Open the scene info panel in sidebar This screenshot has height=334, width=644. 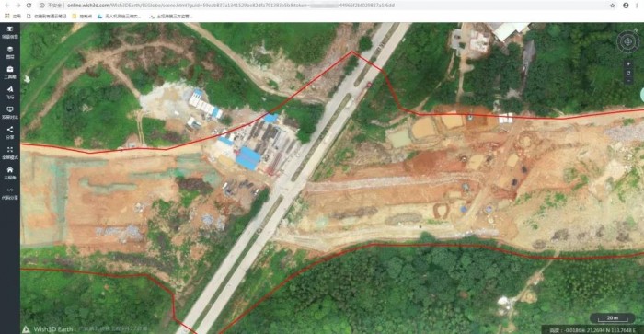tap(10, 32)
